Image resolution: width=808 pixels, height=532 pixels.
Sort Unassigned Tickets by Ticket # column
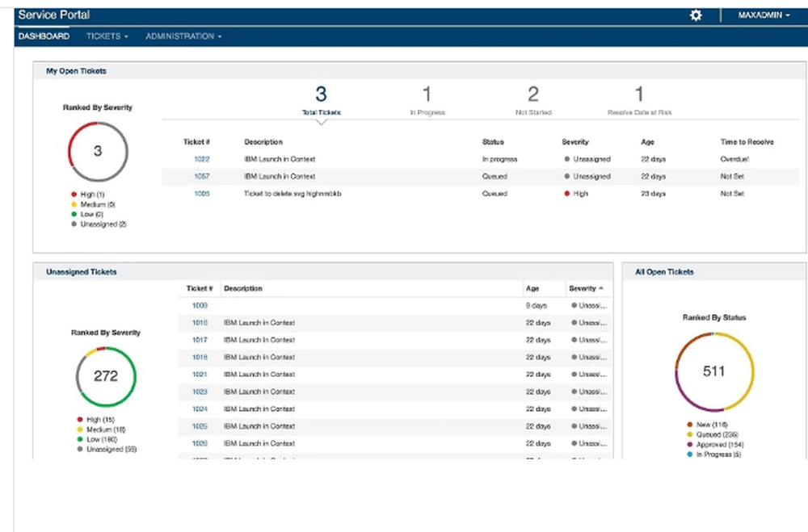pyautogui.click(x=200, y=288)
